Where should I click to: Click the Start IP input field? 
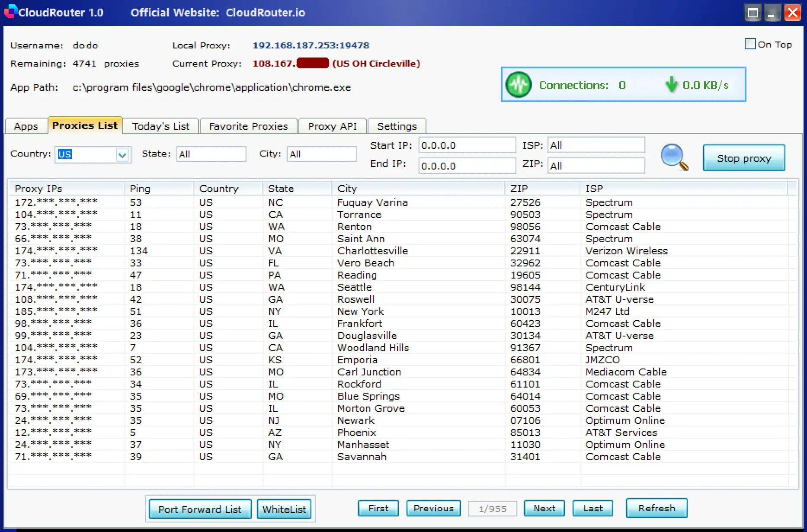coord(467,145)
